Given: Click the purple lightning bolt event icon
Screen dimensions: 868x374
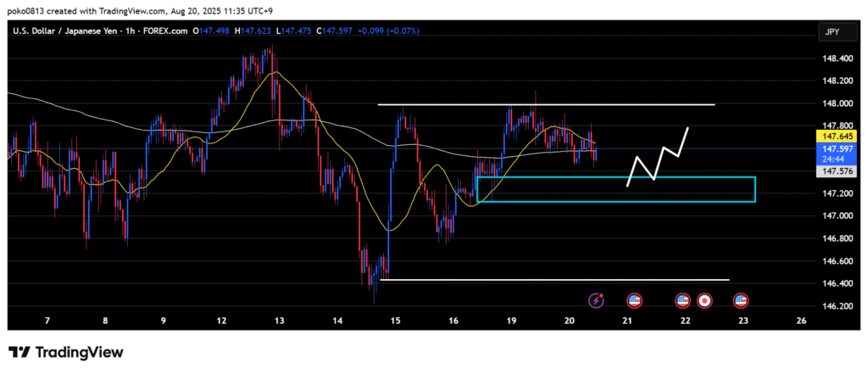Looking at the screenshot, I should click(x=597, y=299).
